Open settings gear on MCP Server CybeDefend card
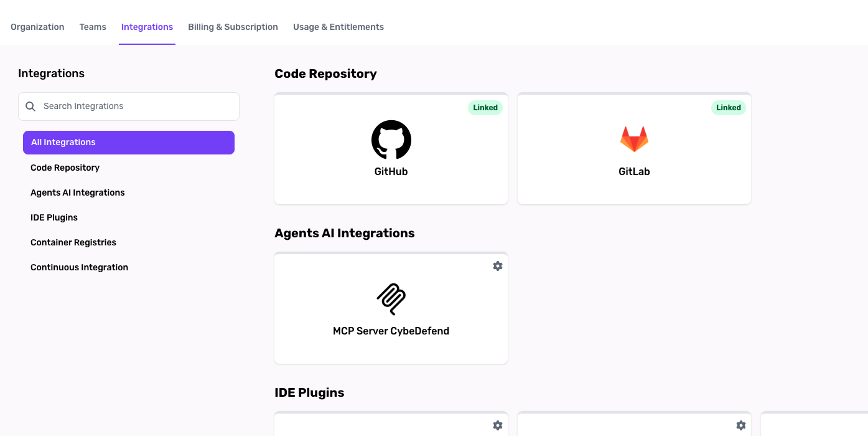The image size is (868, 436). tap(497, 266)
